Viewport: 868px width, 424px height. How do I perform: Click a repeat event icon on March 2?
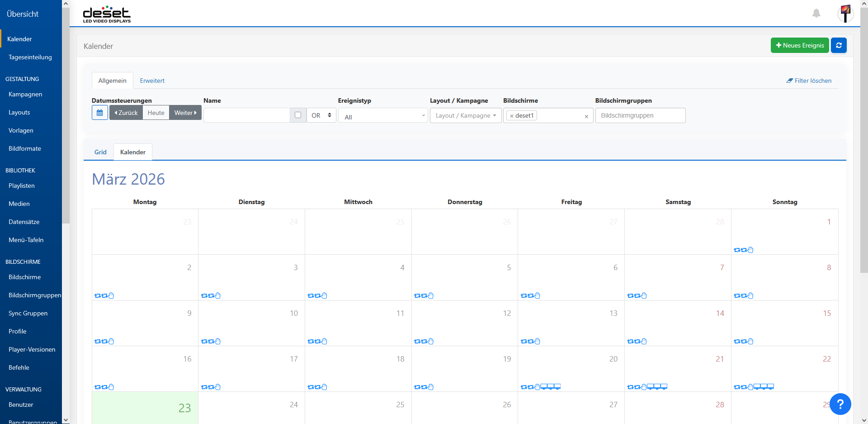(97, 295)
